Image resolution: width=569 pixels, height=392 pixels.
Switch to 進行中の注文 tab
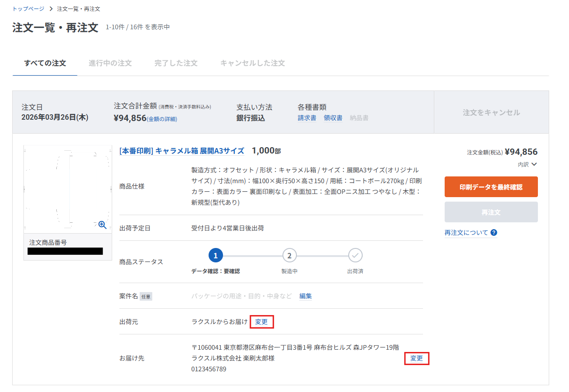click(110, 63)
